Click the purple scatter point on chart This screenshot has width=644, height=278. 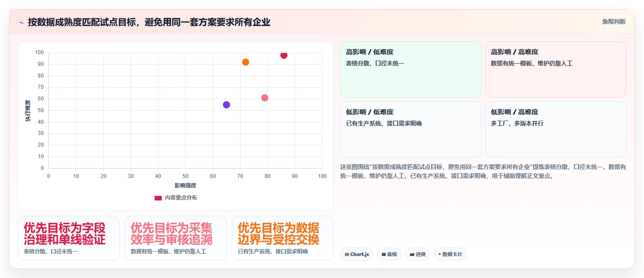(226, 105)
